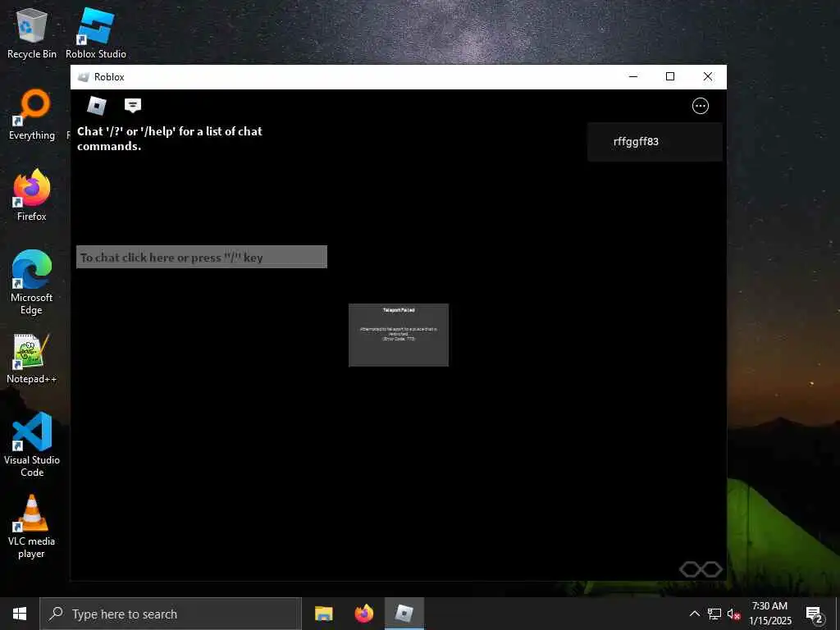Show hidden system tray icons

[x=694, y=614]
